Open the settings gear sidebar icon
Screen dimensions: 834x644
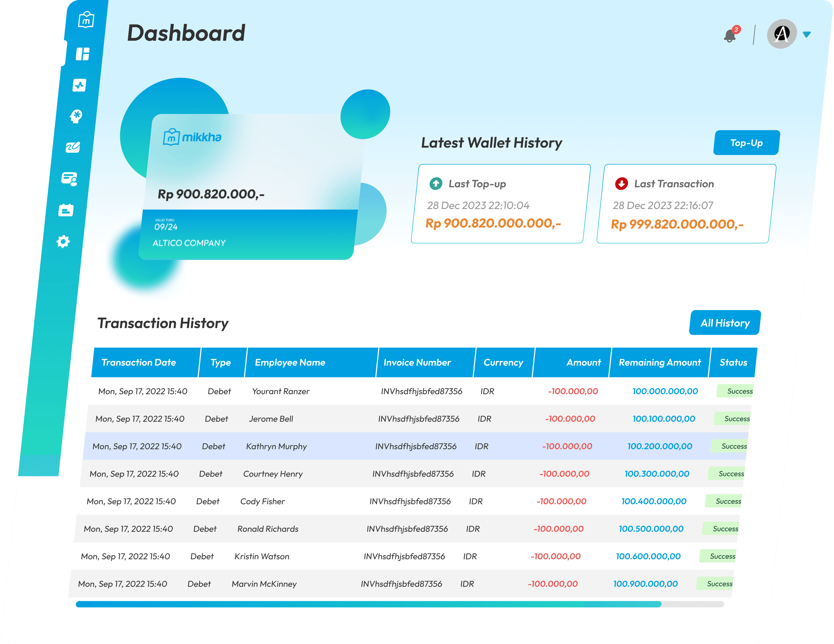[x=63, y=242]
